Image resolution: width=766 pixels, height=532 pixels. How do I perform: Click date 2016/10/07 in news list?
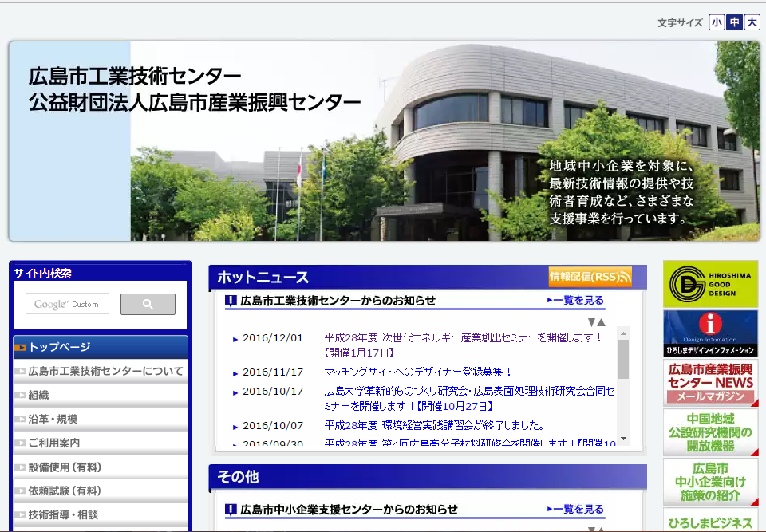click(x=273, y=425)
